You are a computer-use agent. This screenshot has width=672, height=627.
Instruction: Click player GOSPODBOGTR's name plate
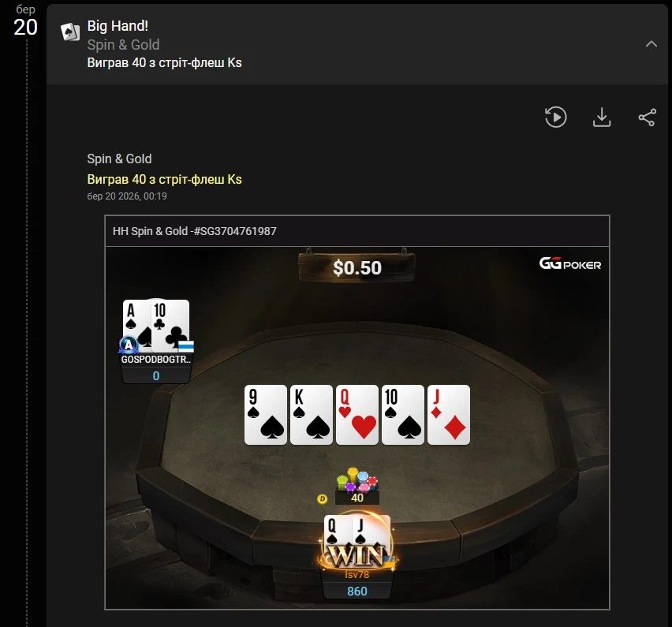[x=156, y=360]
